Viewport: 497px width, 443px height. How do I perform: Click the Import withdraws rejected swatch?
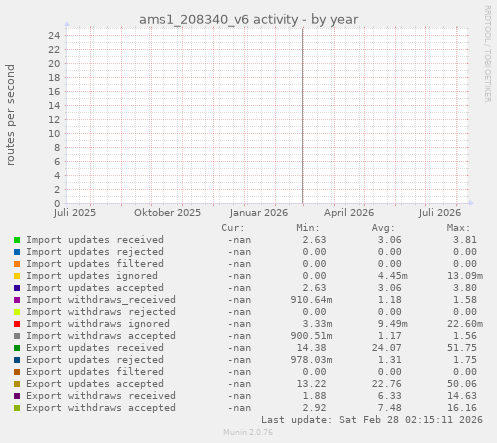(17, 312)
